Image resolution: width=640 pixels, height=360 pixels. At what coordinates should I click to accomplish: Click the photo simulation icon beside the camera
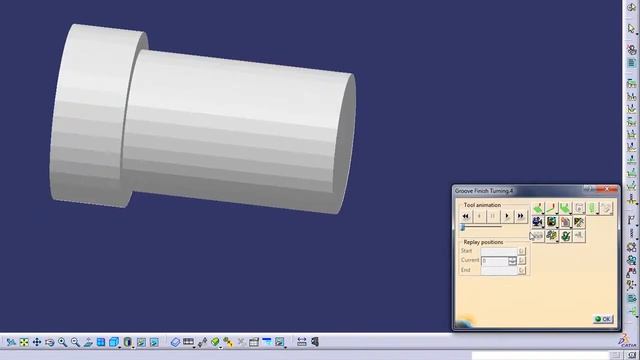pyautogui.click(x=552, y=222)
